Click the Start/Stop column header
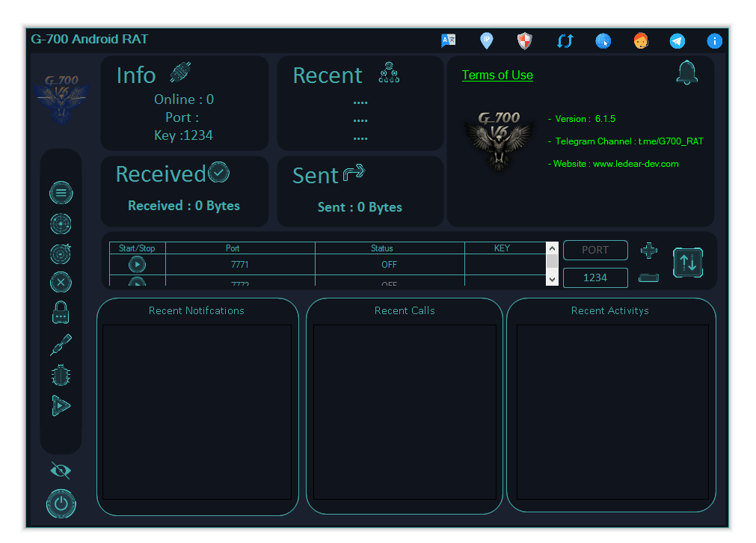The image size is (756, 543). click(137, 248)
